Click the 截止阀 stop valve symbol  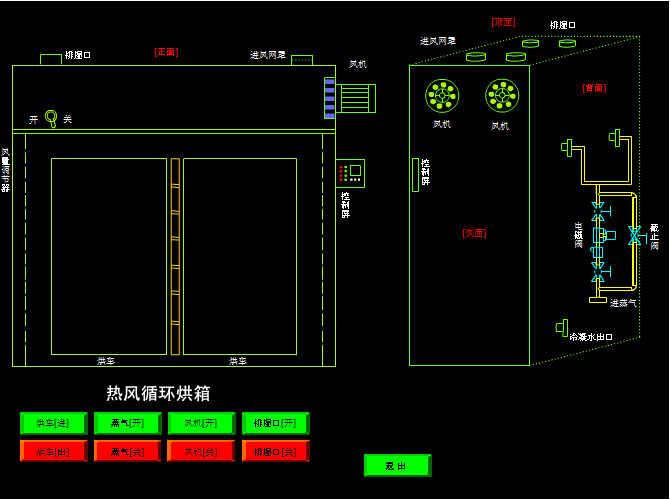tap(634, 236)
